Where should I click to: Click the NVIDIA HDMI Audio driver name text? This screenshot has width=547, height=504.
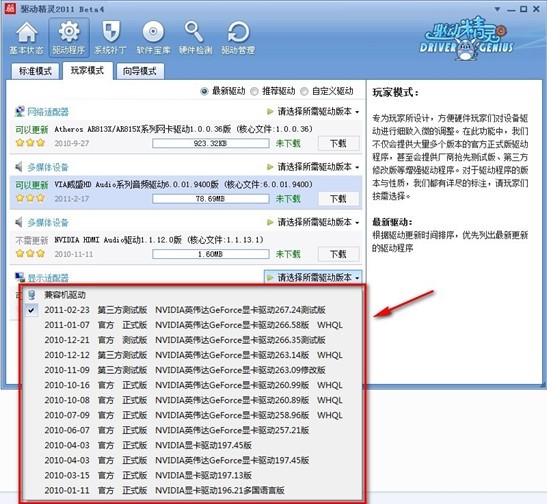point(159,240)
